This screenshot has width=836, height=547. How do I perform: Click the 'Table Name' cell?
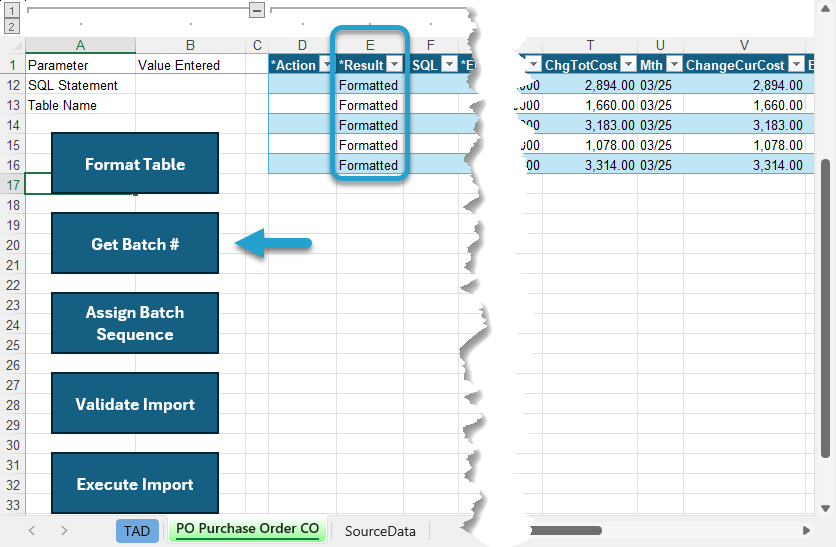coord(81,105)
